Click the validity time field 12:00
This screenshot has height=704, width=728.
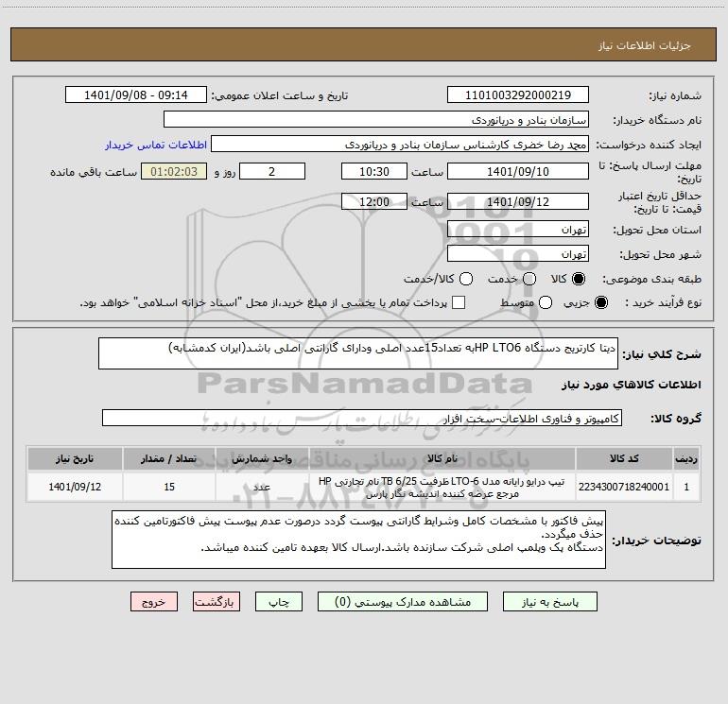coord(374,201)
